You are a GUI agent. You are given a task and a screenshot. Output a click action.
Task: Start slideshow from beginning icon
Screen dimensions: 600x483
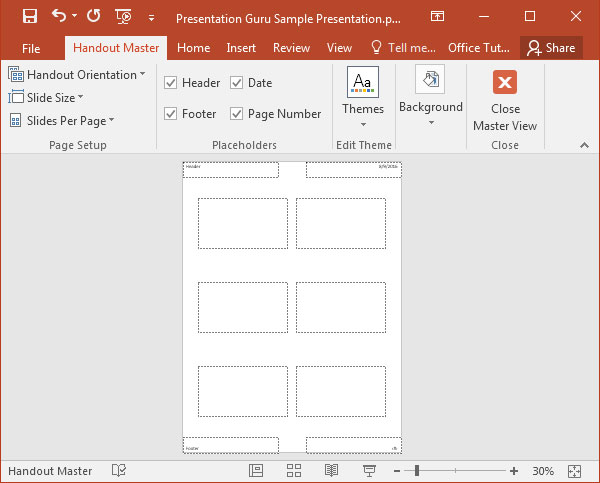click(123, 16)
